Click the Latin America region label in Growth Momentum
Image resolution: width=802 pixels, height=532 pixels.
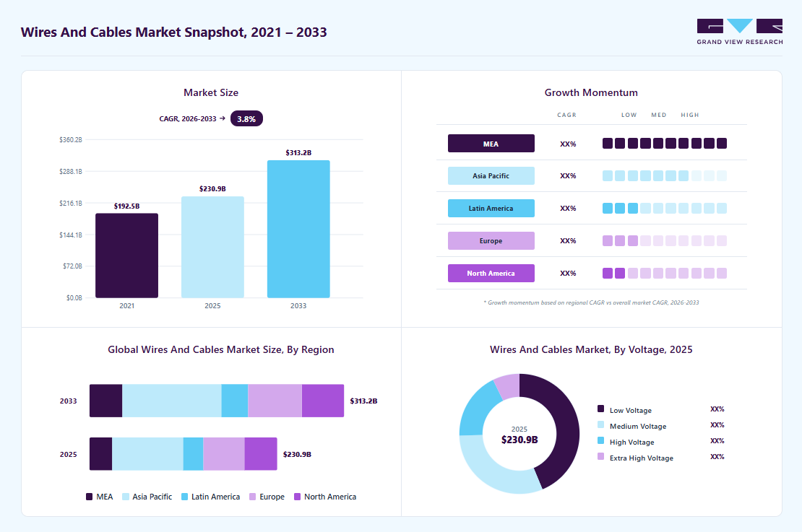tap(491, 209)
